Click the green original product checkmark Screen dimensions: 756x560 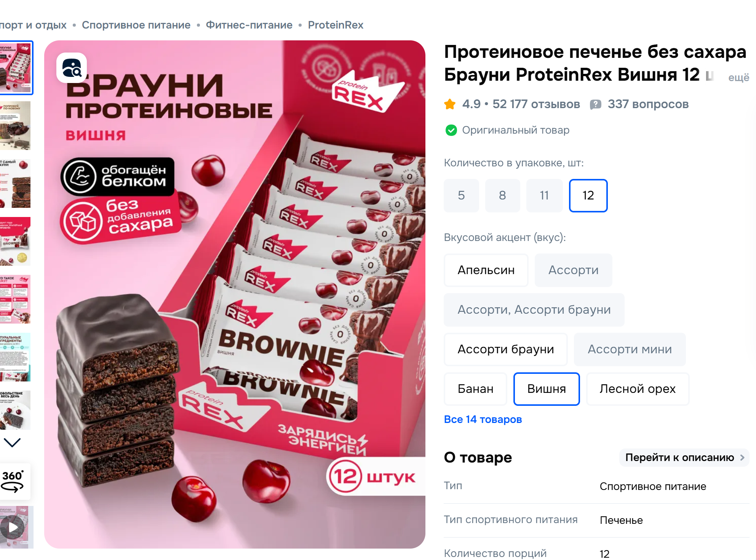click(x=451, y=130)
